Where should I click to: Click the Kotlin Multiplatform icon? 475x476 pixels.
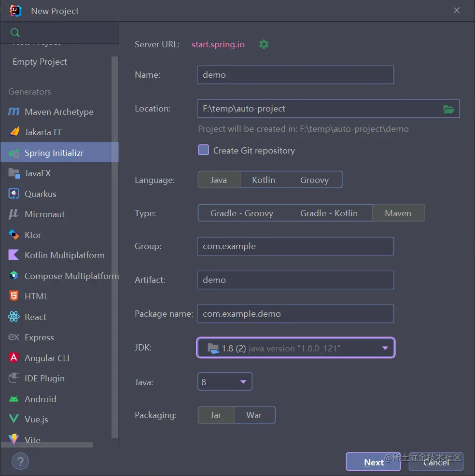coord(14,255)
